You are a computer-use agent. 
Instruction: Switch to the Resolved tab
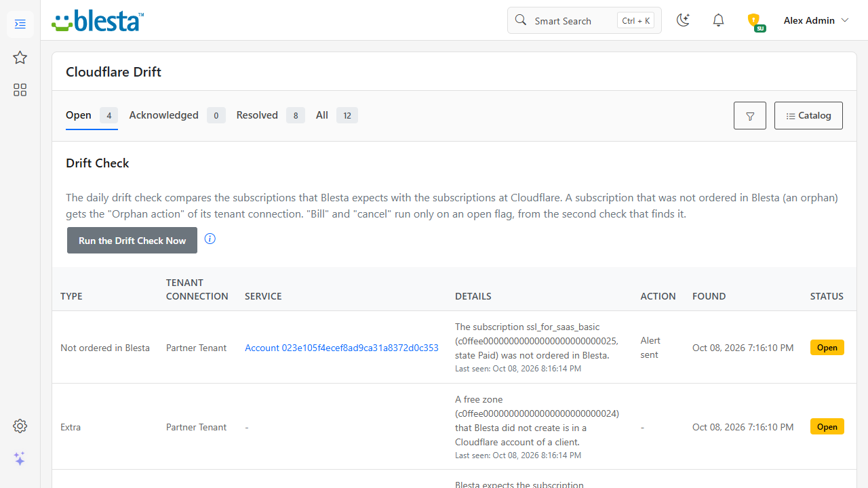pos(271,115)
